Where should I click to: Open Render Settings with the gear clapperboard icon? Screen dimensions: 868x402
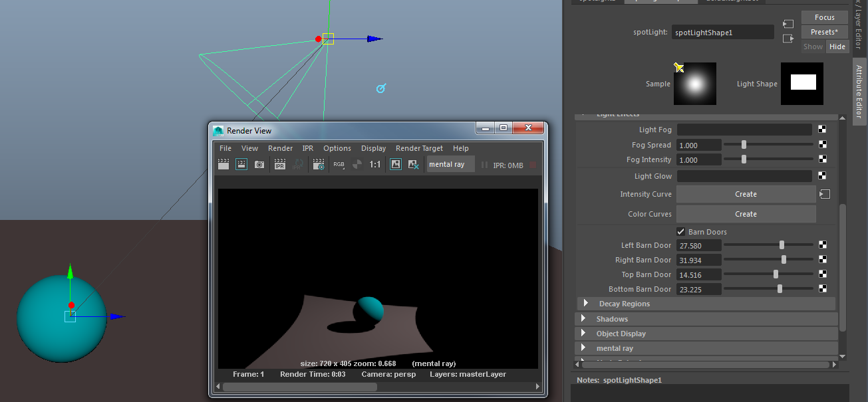319,164
